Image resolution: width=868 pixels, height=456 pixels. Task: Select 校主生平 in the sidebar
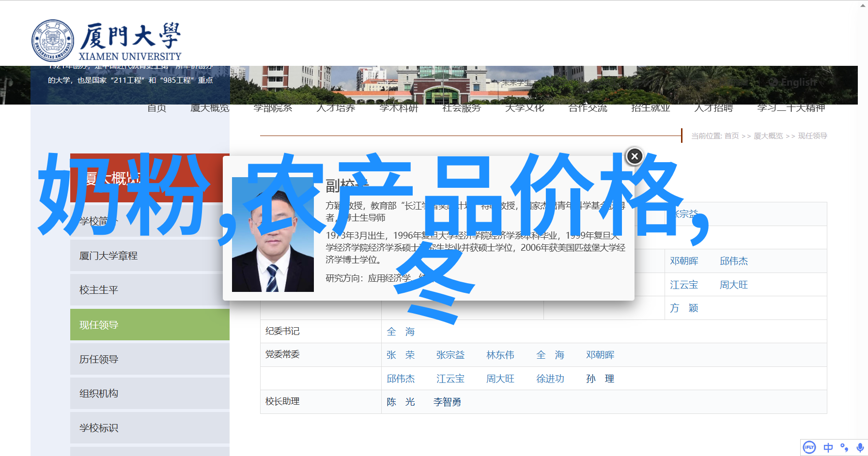150,290
